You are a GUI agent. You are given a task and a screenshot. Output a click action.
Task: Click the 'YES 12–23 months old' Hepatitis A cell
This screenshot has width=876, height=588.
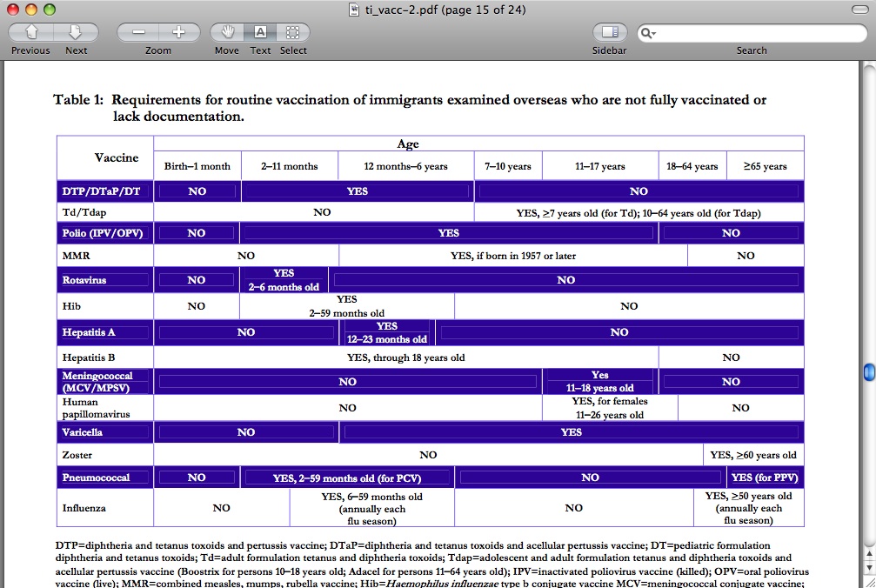[386, 332]
